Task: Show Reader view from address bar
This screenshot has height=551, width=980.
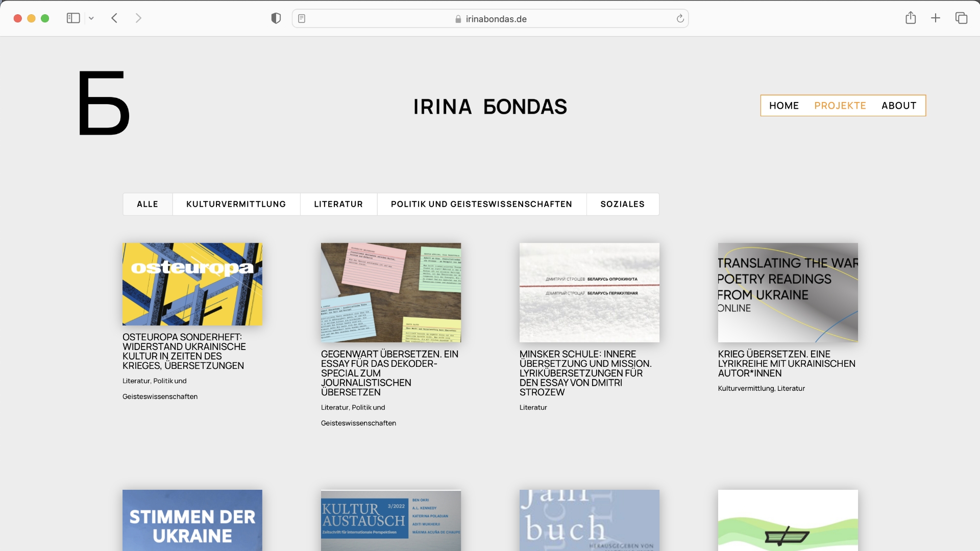Action: [x=302, y=19]
